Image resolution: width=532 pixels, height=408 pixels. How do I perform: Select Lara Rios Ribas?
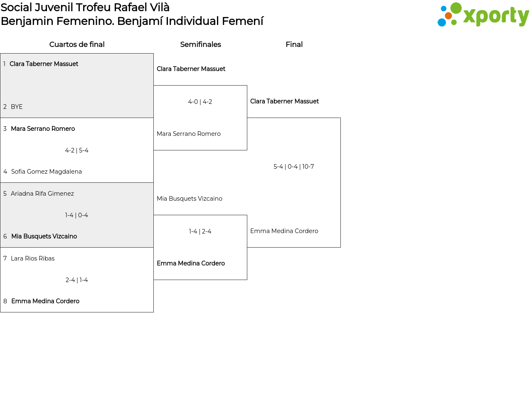pyautogui.click(x=32, y=258)
